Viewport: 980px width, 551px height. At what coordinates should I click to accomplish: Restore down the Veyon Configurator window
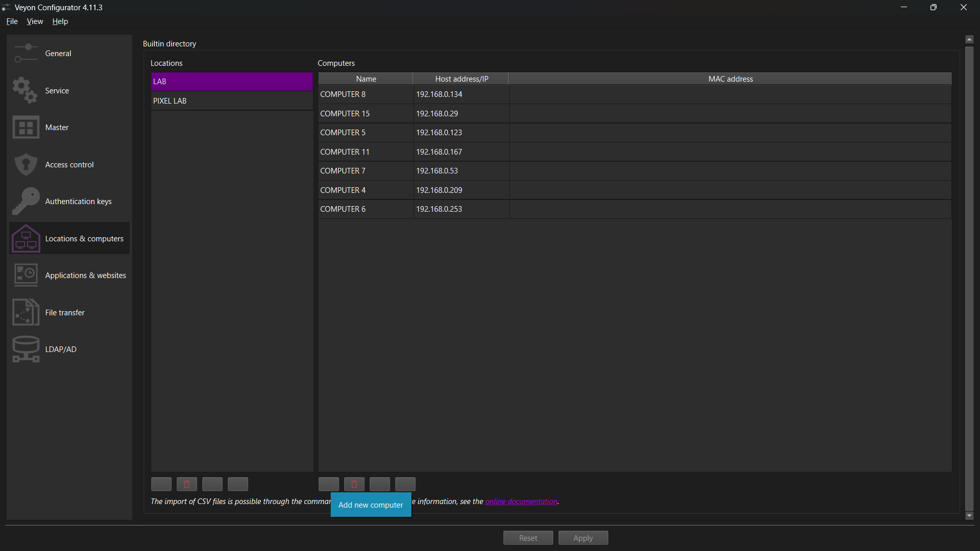(934, 7)
